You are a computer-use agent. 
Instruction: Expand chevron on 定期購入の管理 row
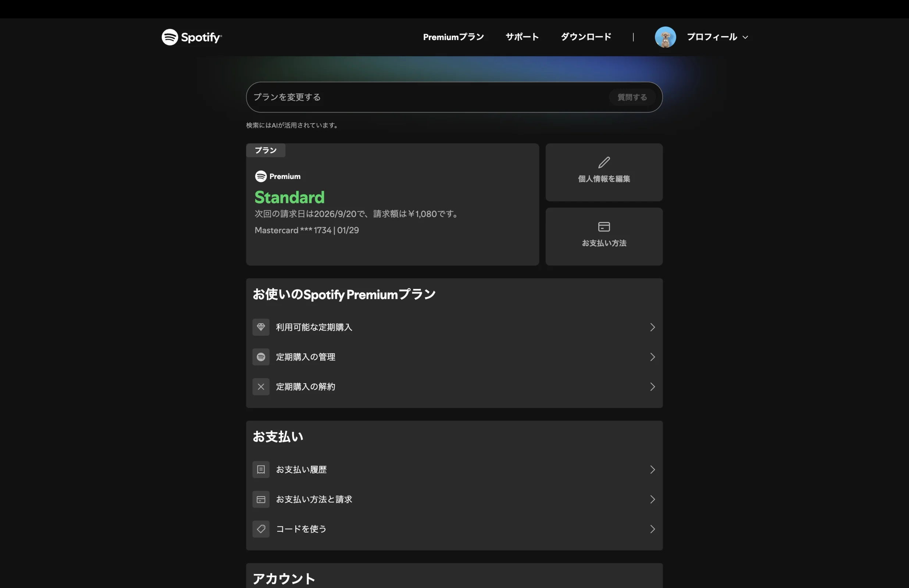pos(652,357)
